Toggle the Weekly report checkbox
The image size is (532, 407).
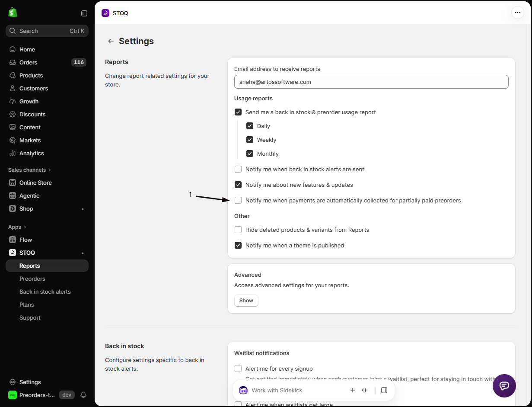click(x=250, y=140)
